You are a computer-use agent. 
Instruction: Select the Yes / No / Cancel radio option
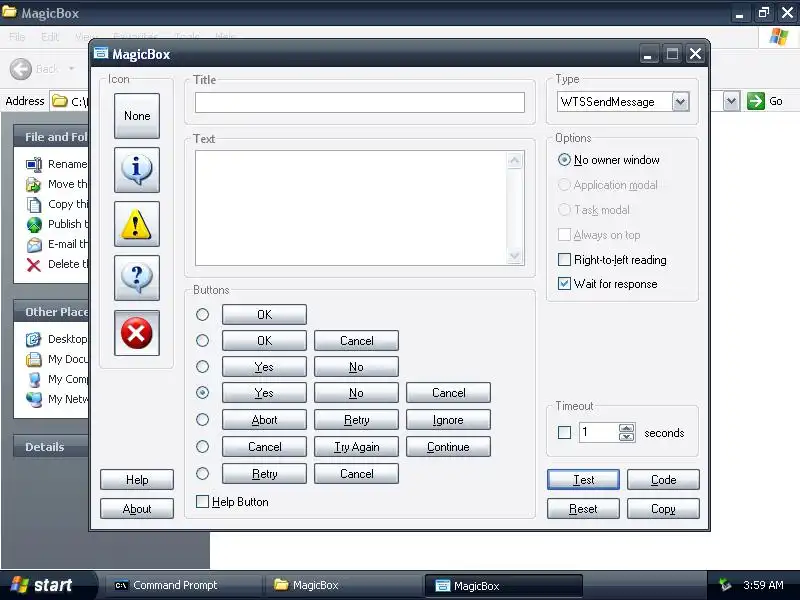tap(203, 392)
